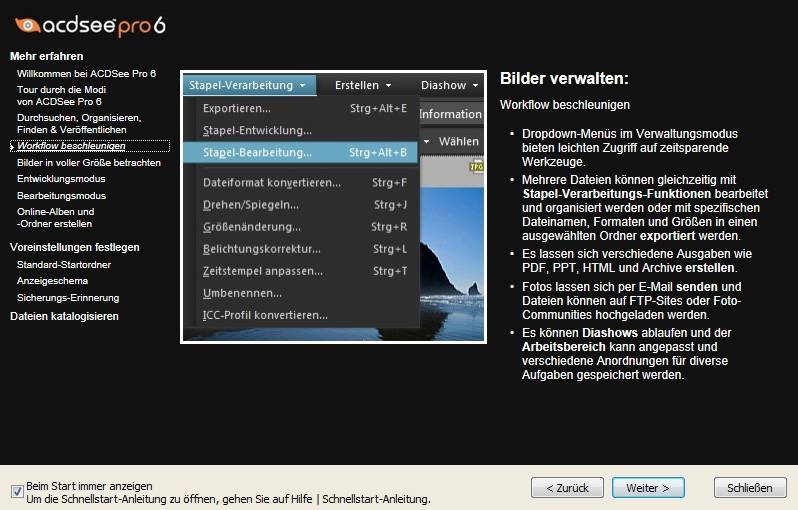The height and width of the screenshot is (510, 798).
Task: Click the 'Weiter >' button
Action: point(648,488)
